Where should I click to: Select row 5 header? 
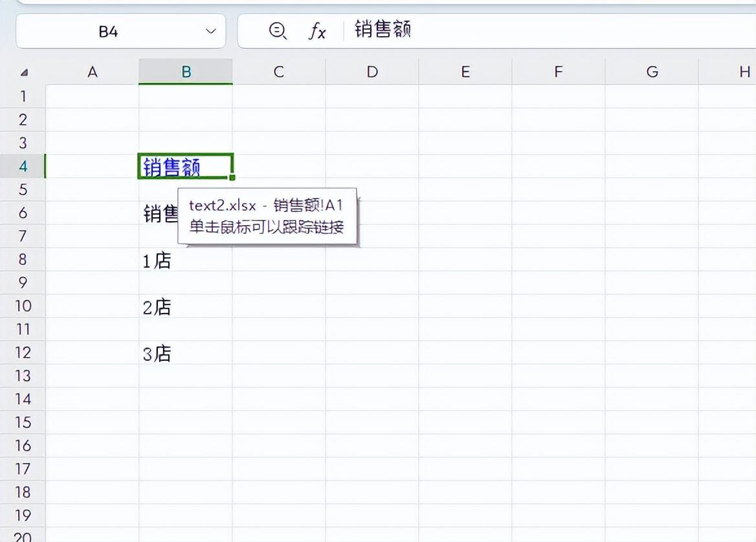(23, 190)
